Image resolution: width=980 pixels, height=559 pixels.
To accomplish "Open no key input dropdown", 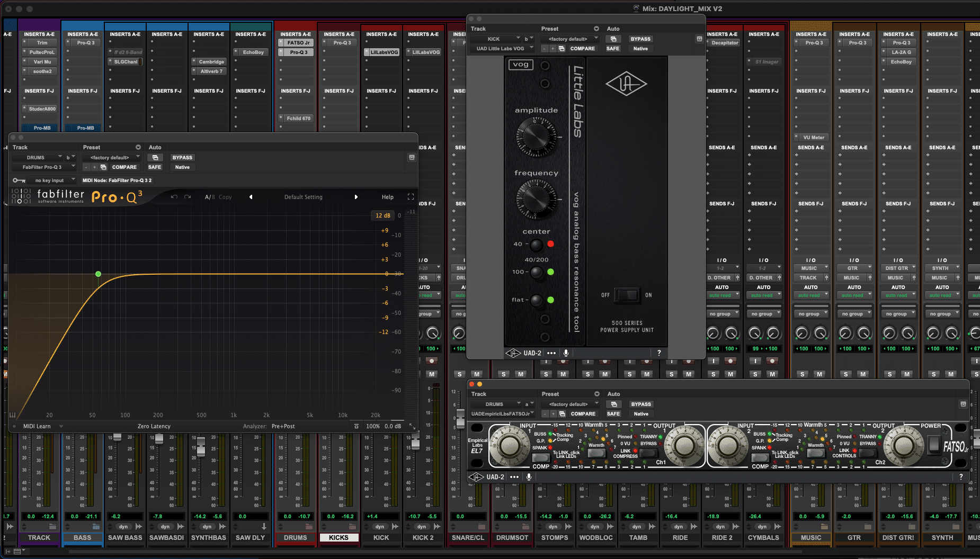I will pos(51,181).
